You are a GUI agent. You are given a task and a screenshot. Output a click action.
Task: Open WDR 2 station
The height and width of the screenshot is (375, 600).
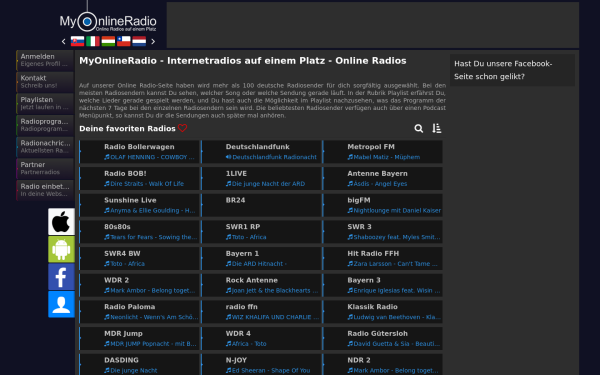coord(139,285)
